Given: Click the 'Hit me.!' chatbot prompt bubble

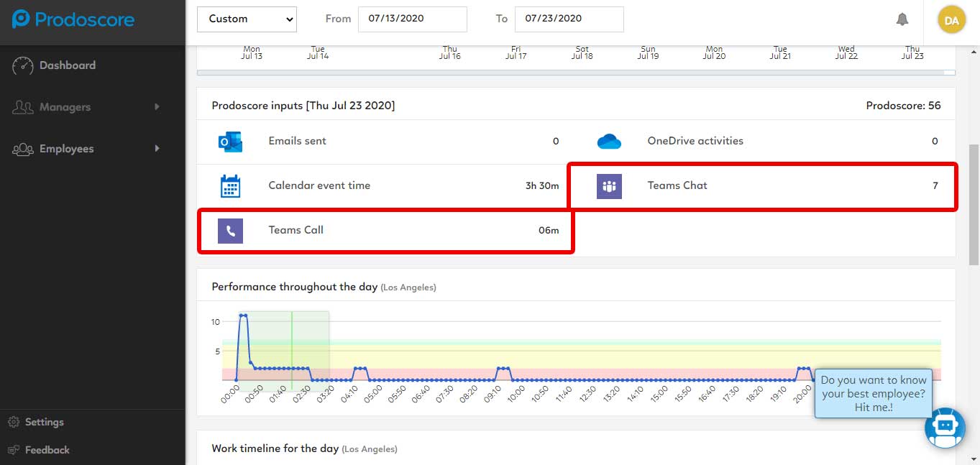Looking at the screenshot, I should coord(874,393).
